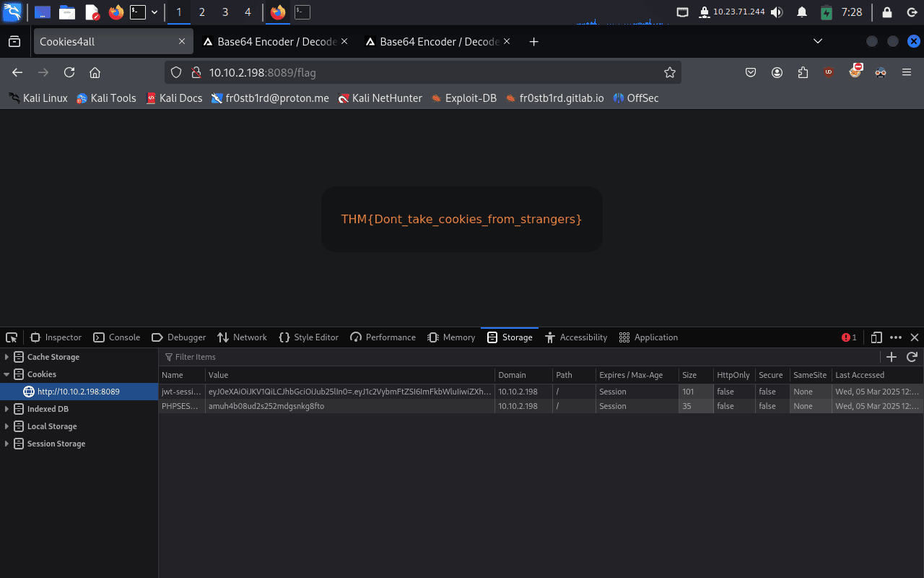The image size is (924, 578).
Task: Open the Kali Docs bookmark
Action: [x=174, y=98]
